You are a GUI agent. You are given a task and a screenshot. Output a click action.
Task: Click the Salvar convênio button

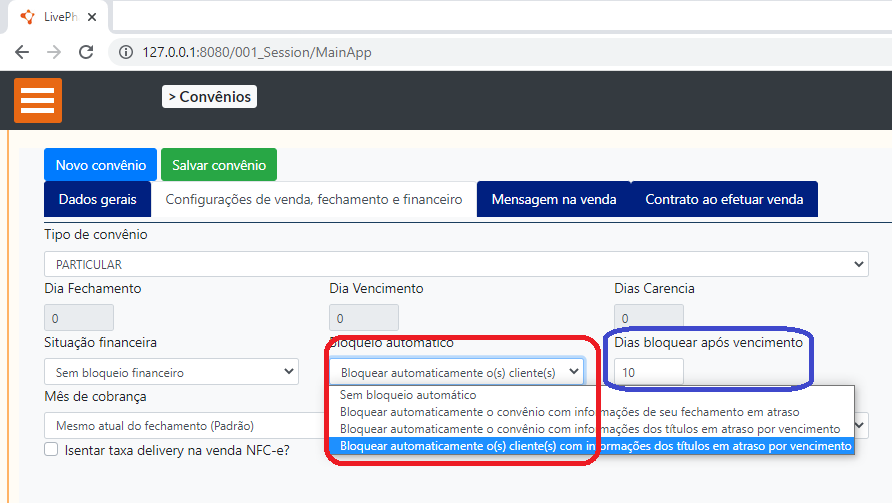(x=219, y=165)
